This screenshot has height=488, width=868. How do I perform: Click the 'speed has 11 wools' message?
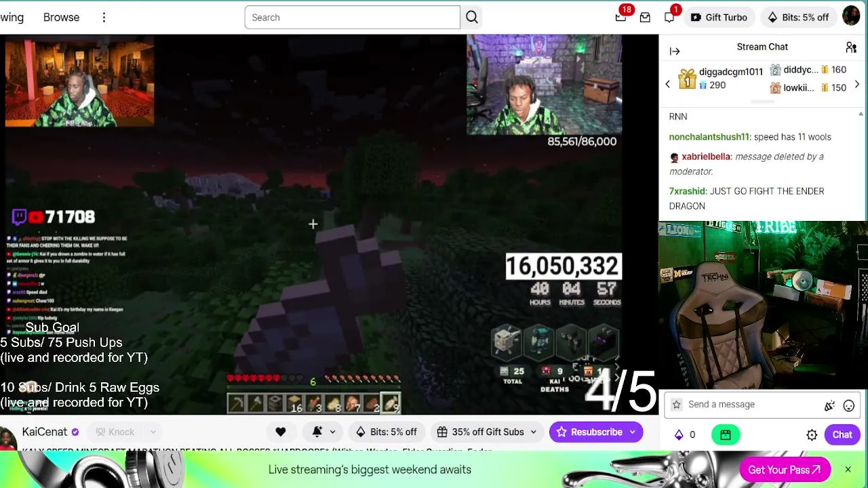coord(792,137)
